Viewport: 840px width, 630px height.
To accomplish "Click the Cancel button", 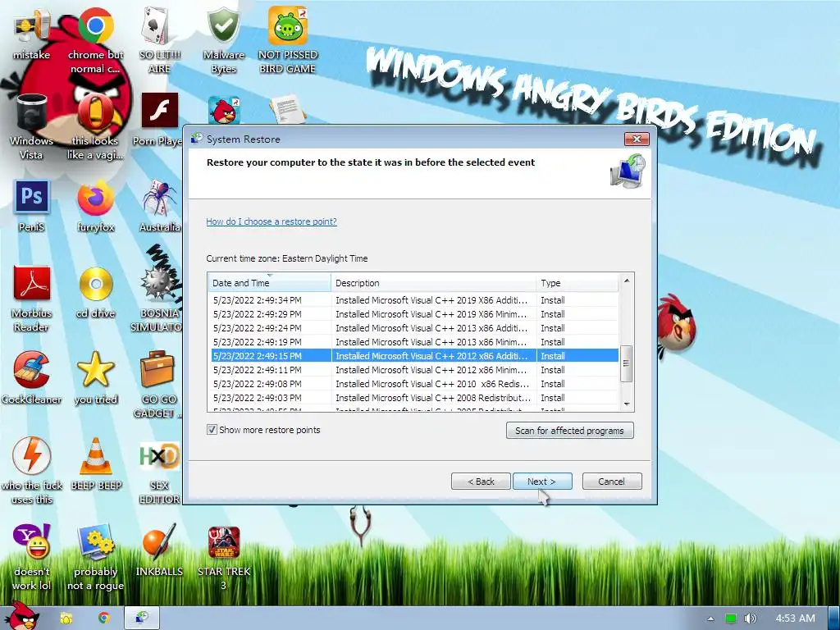I will pyautogui.click(x=612, y=481).
